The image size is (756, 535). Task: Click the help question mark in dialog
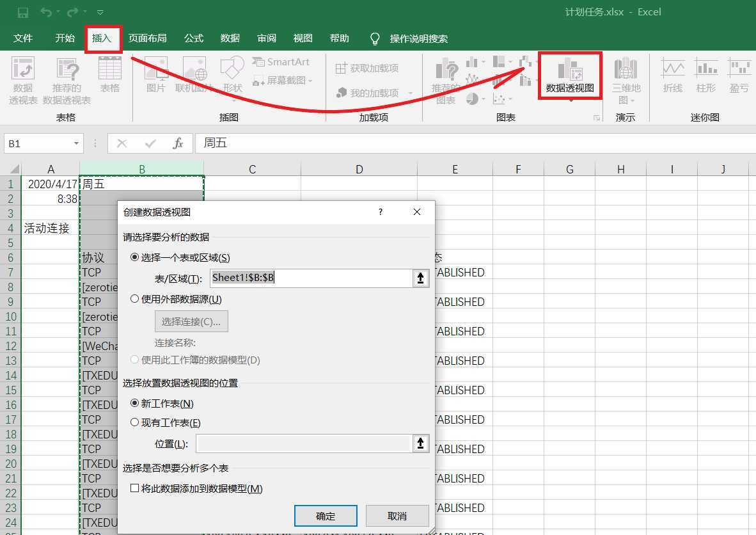(381, 212)
